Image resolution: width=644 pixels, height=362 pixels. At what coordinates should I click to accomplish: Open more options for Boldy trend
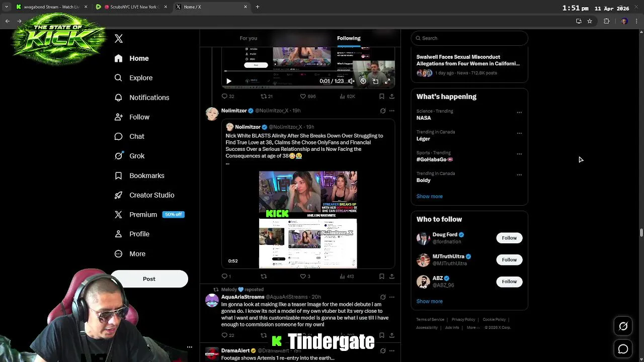519,175
